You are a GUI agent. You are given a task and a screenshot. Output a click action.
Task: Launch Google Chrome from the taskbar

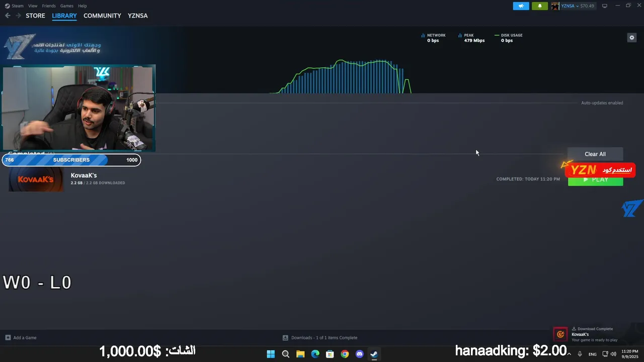tap(345, 354)
